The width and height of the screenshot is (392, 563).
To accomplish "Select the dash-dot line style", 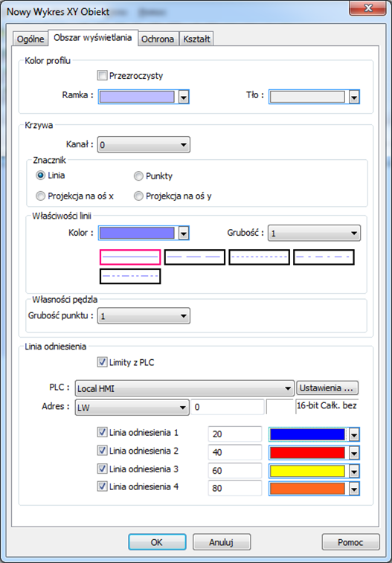I will coord(324,257).
